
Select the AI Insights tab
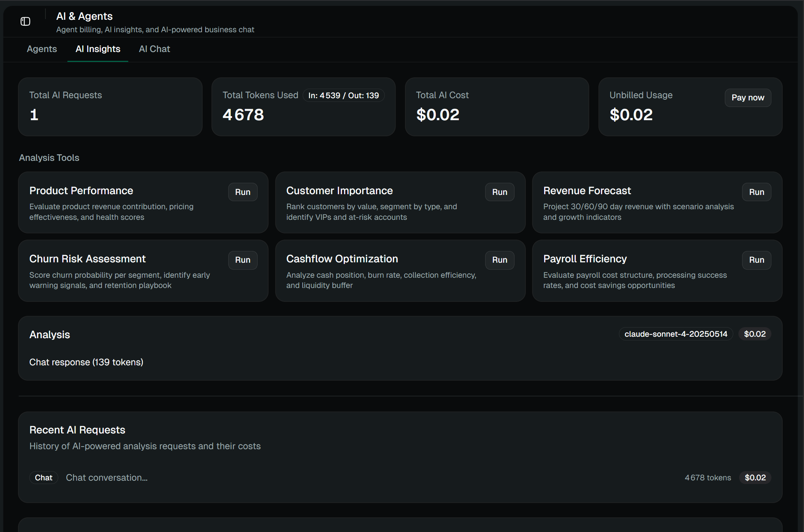point(98,49)
